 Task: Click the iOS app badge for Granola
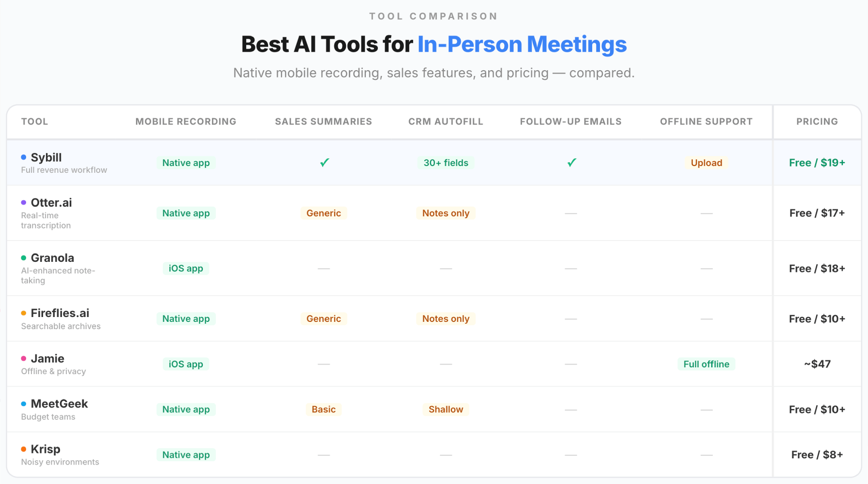[x=186, y=268]
